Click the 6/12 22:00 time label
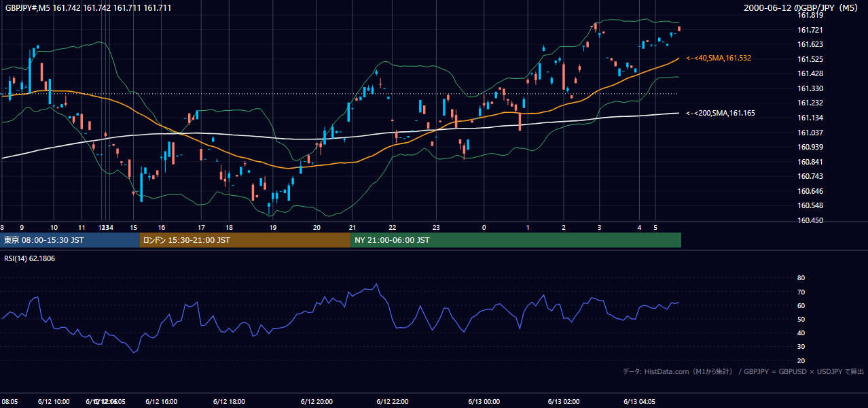The image size is (868, 408). (392, 402)
